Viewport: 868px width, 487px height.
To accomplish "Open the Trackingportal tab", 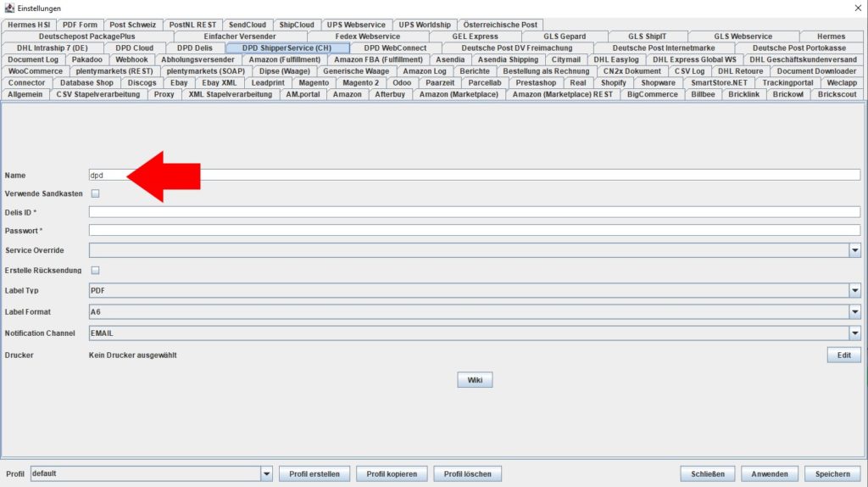I will click(x=787, y=83).
